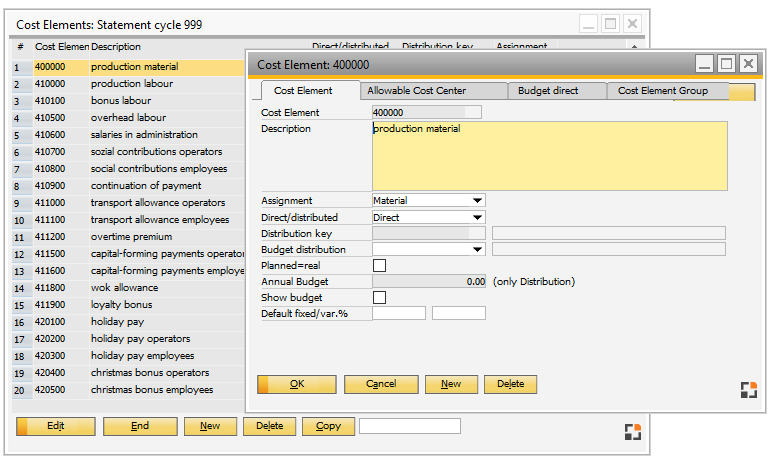The width and height of the screenshot is (773, 460).
Task: Enable the Show budget checkbox
Action: 379,298
